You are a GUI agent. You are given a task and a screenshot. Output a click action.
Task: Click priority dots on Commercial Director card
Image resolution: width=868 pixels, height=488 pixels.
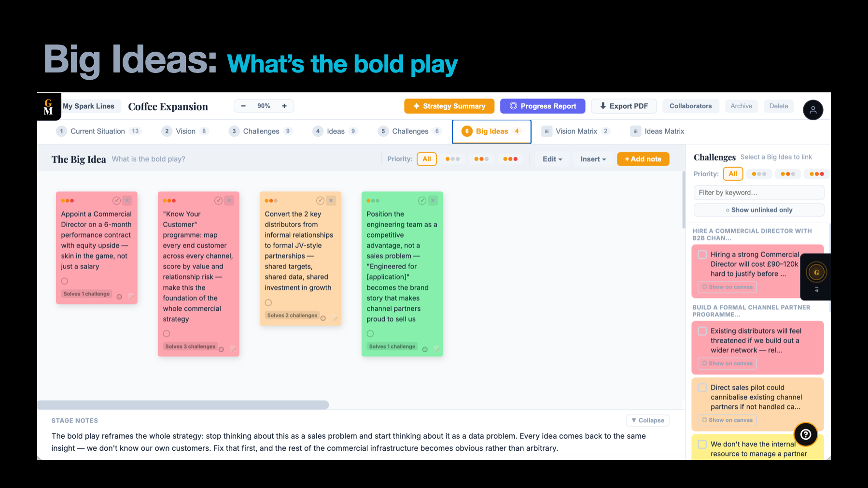(x=68, y=201)
